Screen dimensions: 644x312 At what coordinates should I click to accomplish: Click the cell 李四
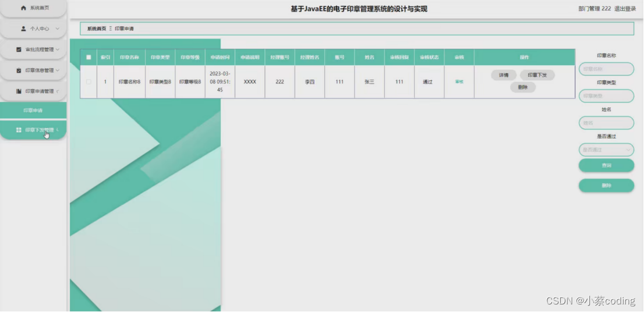(310, 81)
